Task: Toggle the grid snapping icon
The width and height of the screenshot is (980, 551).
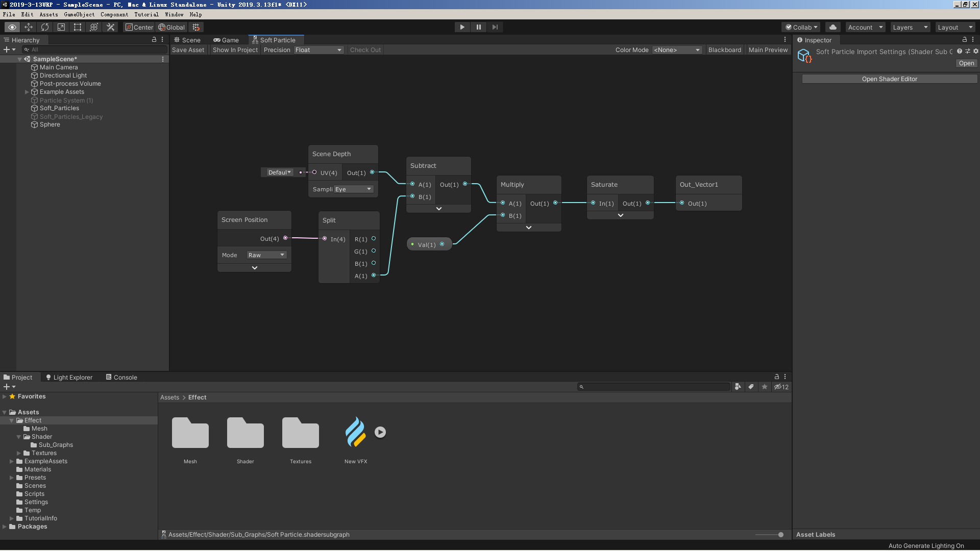Action: point(196,27)
